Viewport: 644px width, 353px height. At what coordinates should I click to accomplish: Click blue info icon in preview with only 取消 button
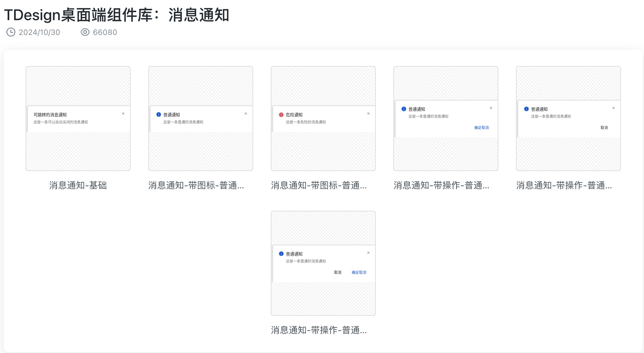(x=526, y=109)
